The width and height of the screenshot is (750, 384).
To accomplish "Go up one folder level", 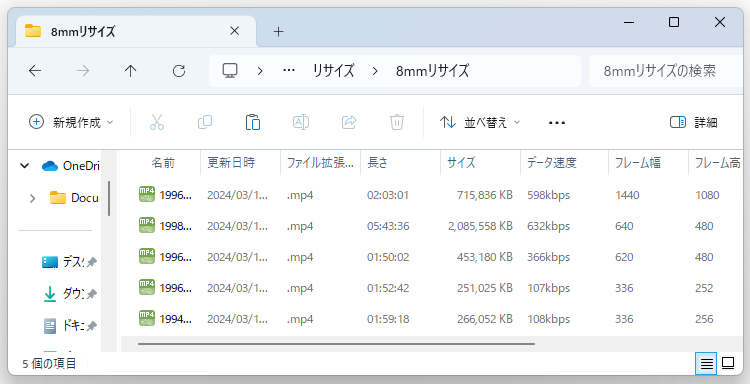I will [131, 71].
